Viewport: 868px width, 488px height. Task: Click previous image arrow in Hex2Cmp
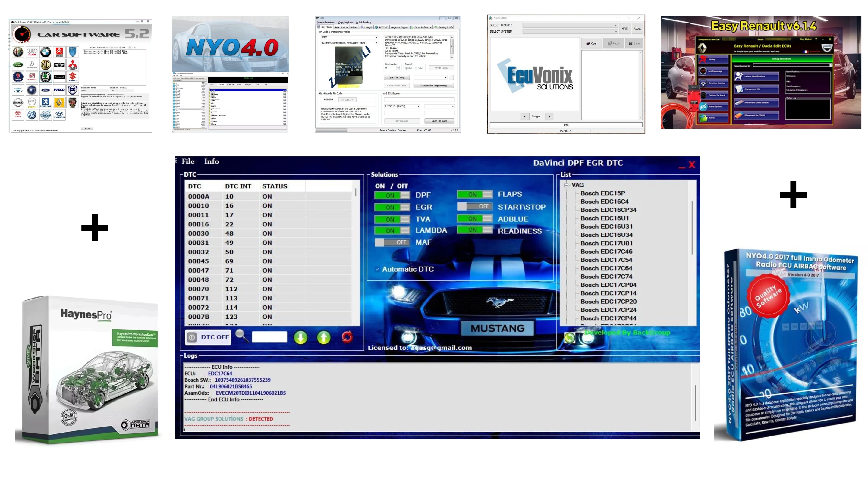pyautogui.click(x=525, y=117)
